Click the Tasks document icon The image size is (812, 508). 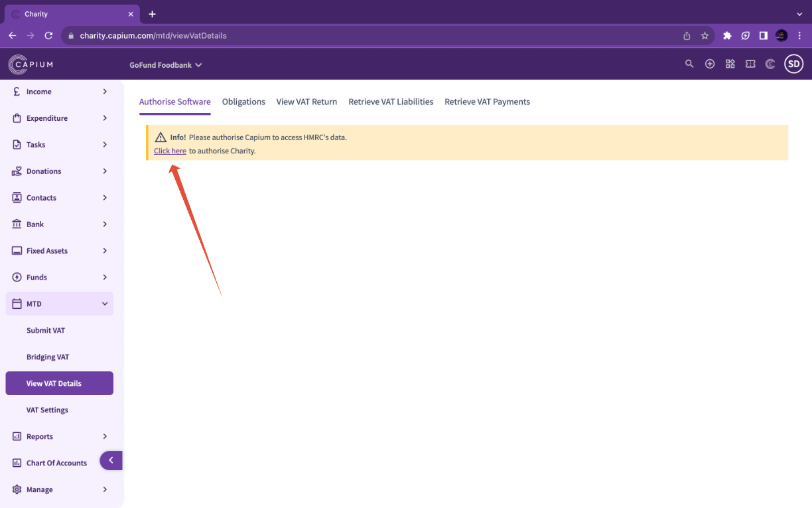pos(17,145)
